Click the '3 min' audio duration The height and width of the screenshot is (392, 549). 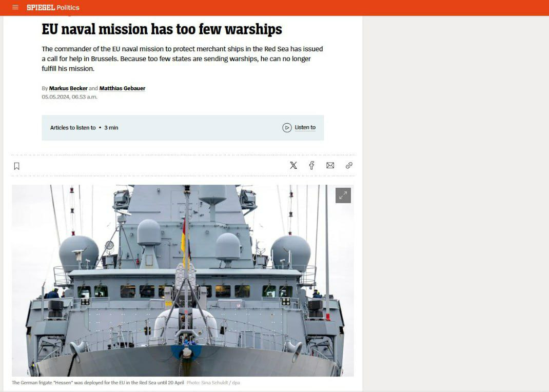(x=111, y=128)
